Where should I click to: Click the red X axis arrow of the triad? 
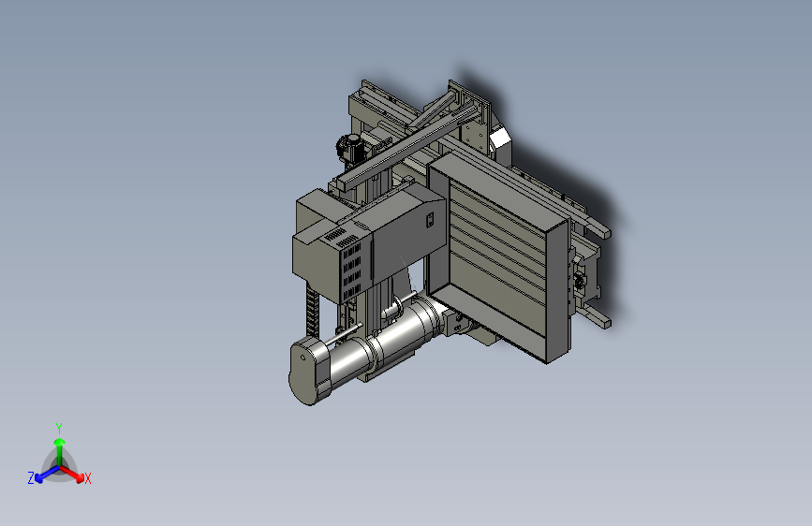coord(73,475)
